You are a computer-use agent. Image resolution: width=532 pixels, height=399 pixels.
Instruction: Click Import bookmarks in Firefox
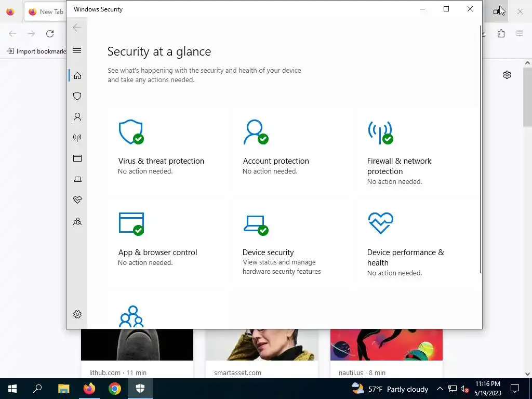point(37,51)
